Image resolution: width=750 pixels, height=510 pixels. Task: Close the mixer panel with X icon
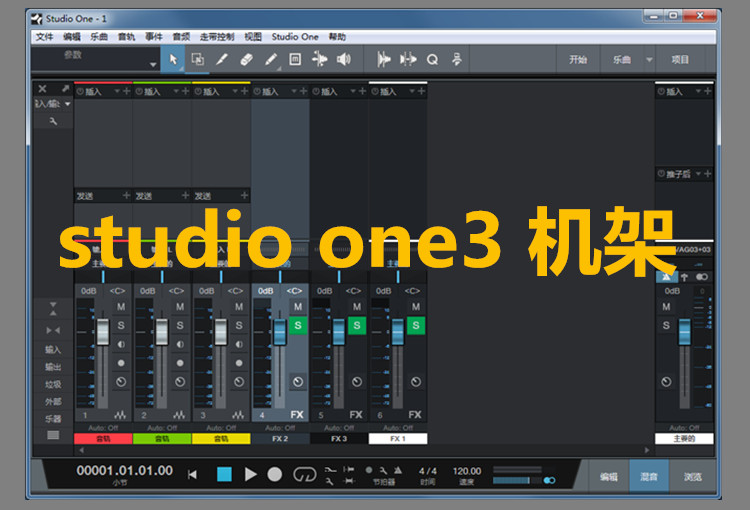click(x=42, y=89)
